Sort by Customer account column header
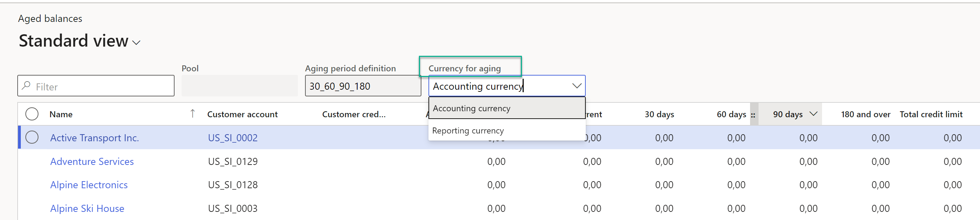Image resolution: width=980 pixels, height=220 pixels. click(x=242, y=114)
